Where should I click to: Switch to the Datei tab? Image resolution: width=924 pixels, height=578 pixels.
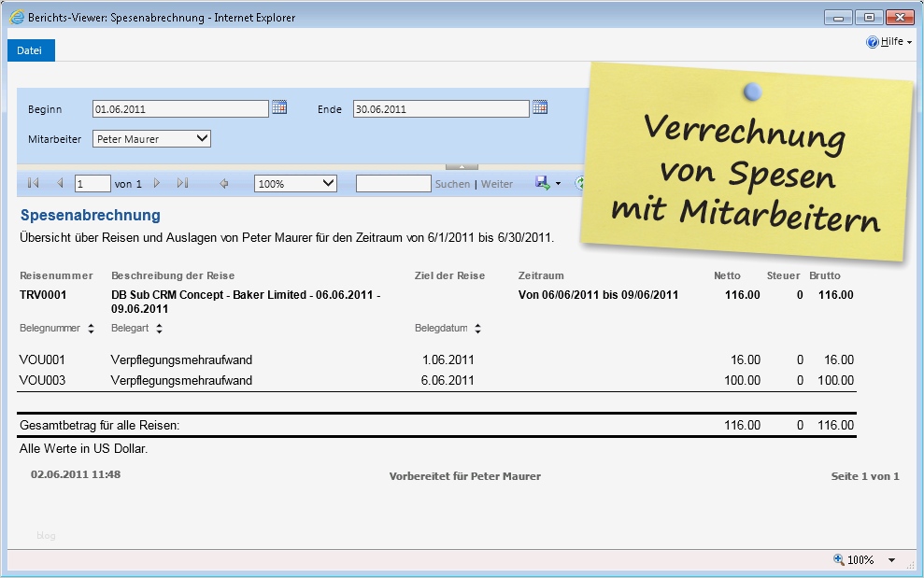tap(30, 51)
